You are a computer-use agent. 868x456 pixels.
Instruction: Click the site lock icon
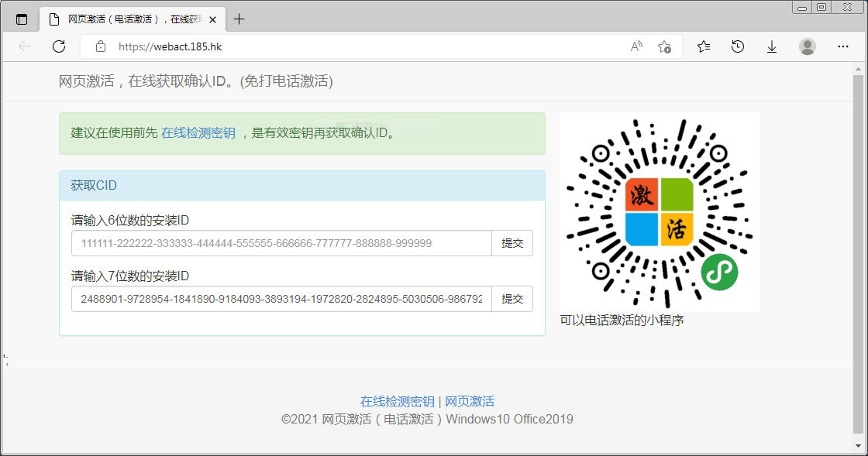tap(100, 46)
